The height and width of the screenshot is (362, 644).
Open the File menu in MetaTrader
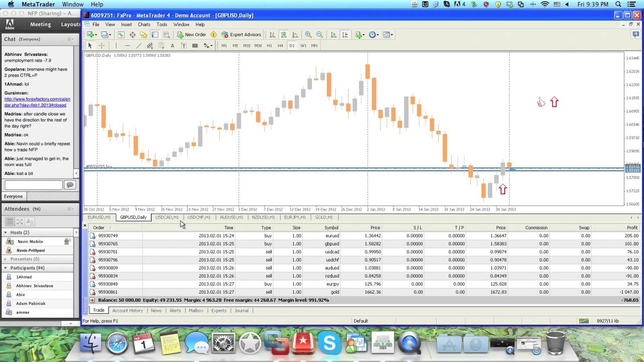96,24
